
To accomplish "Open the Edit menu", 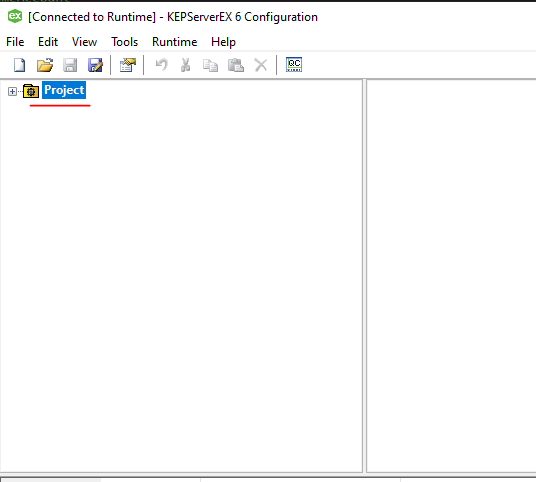I will point(48,42).
